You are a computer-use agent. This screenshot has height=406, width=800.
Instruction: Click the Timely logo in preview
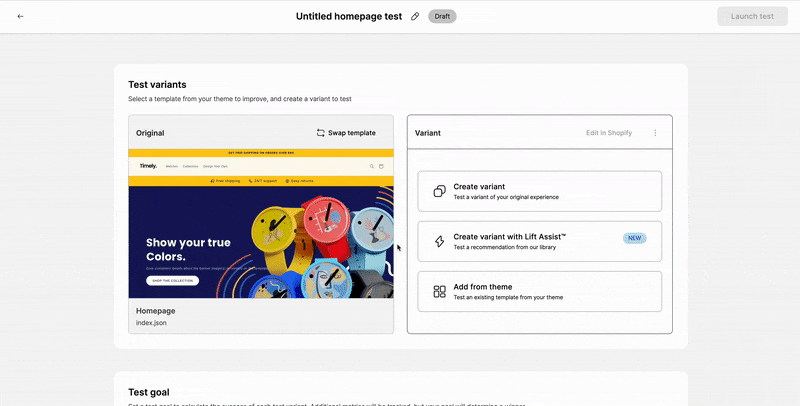click(148, 166)
